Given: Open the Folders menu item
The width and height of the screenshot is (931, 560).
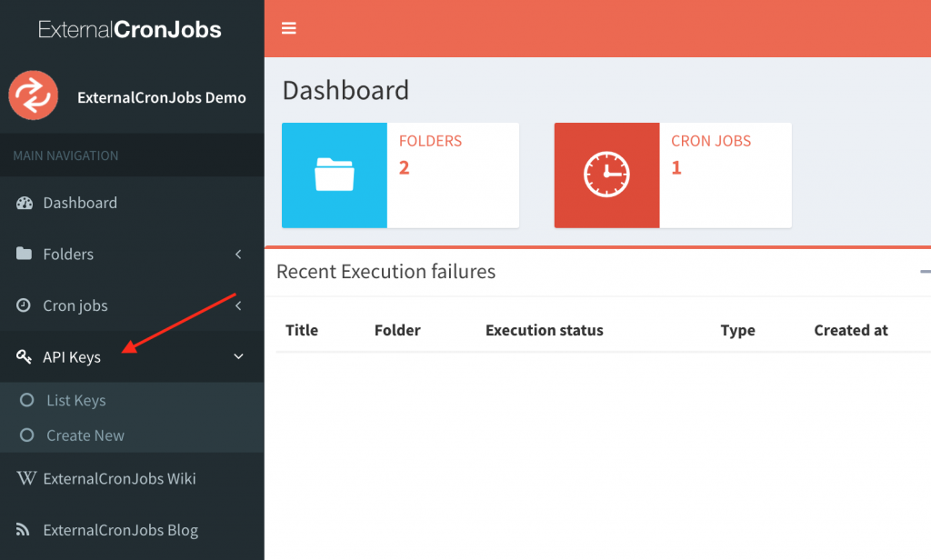Looking at the screenshot, I should 132,255.
